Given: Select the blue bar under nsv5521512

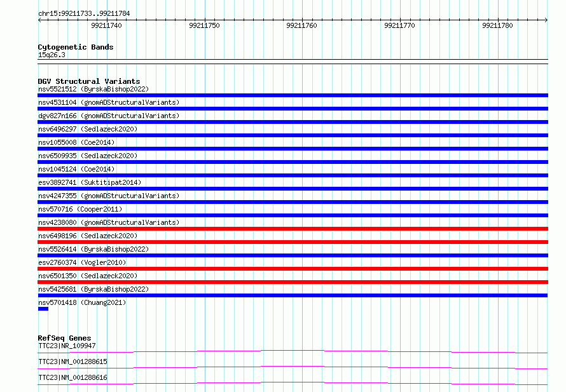Looking at the screenshot, I should [293, 95].
